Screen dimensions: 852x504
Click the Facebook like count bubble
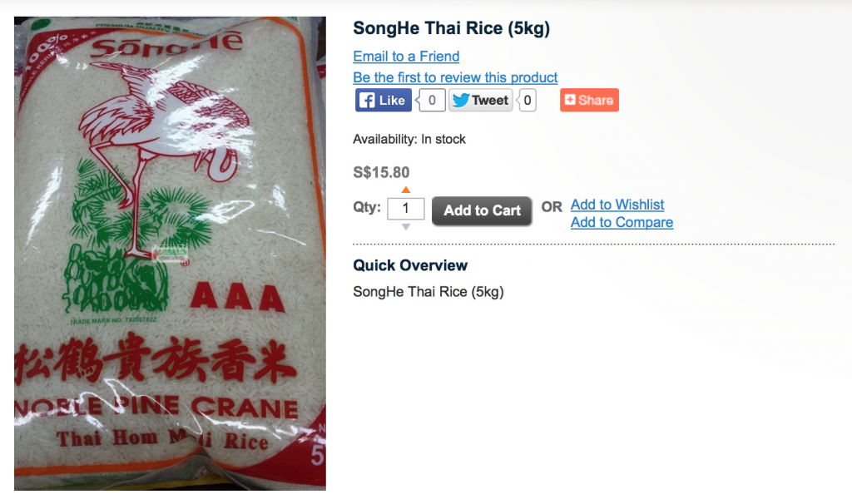pyautogui.click(x=432, y=101)
